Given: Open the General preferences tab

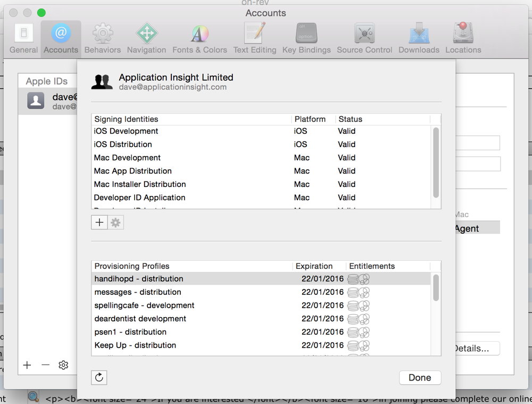Looking at the screenshot, I should [x=23, y=38].
